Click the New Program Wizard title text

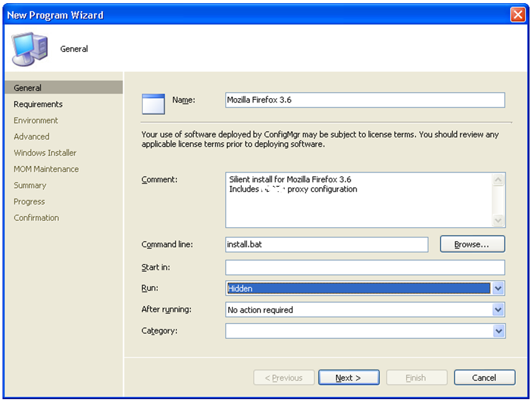55,16
